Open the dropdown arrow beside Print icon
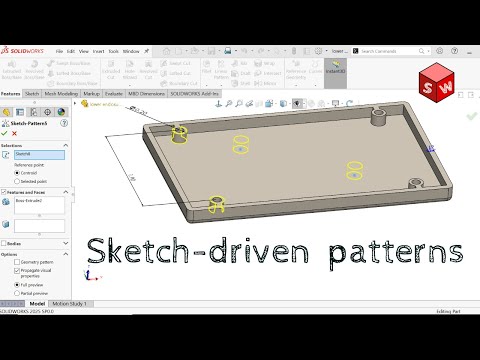This screenshot has width=480, height=360. point(236,51)
